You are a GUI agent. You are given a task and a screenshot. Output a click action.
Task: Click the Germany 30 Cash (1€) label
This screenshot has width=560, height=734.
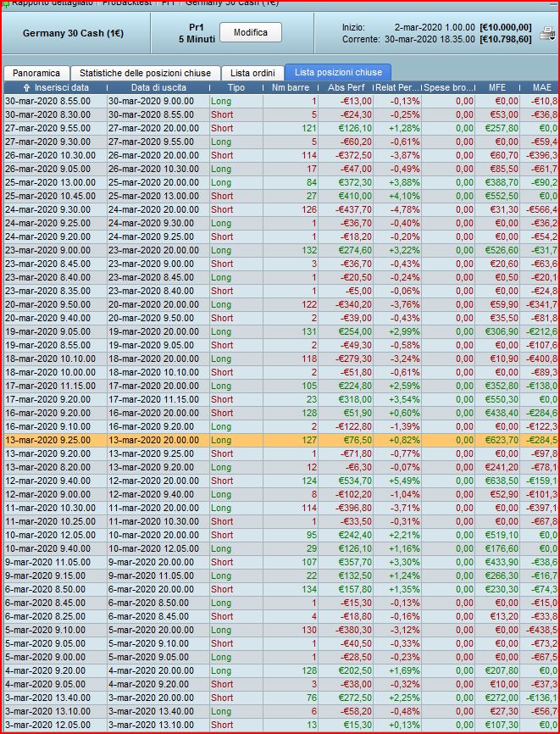point(73,34)
